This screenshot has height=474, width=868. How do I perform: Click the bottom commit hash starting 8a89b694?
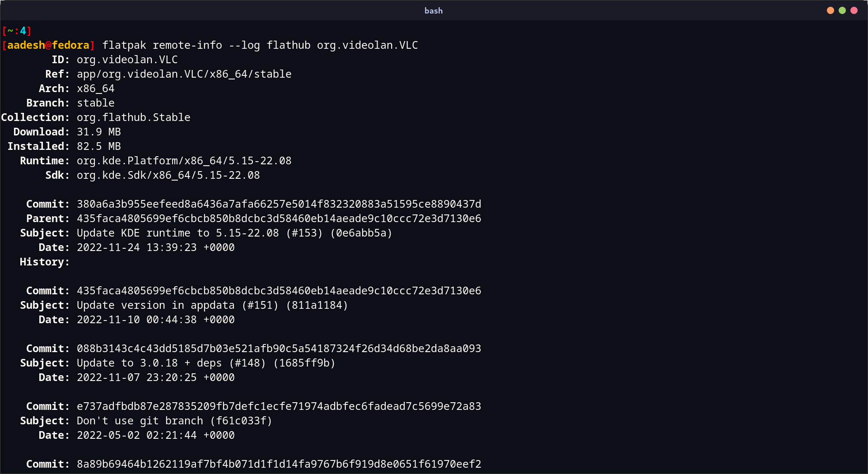pyautogui.click(x=279, y=464)
